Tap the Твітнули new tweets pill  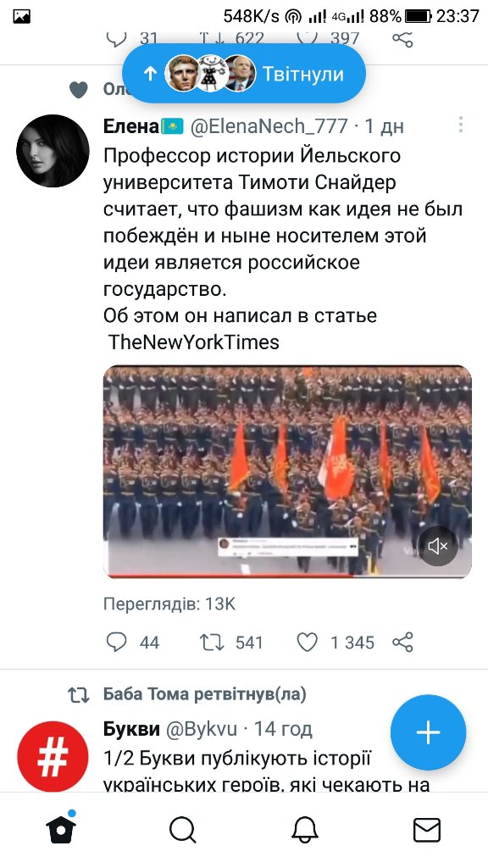pos(244,74)
